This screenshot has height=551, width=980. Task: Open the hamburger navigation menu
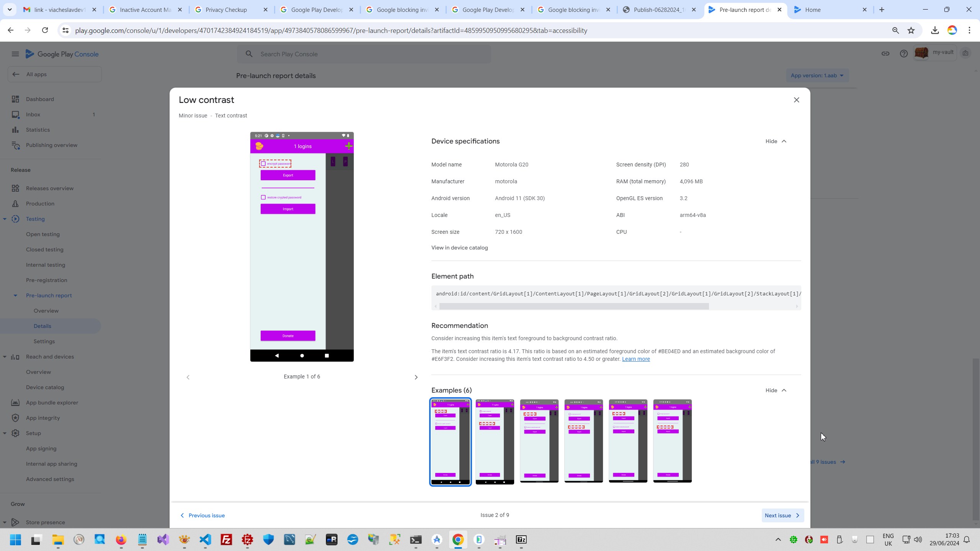tap(15, 54)
